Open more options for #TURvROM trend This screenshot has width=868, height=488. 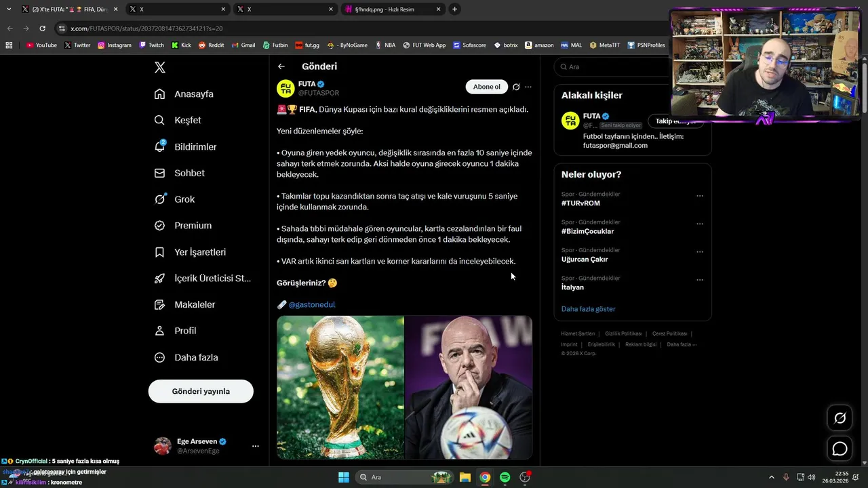(x=700, y=196)
